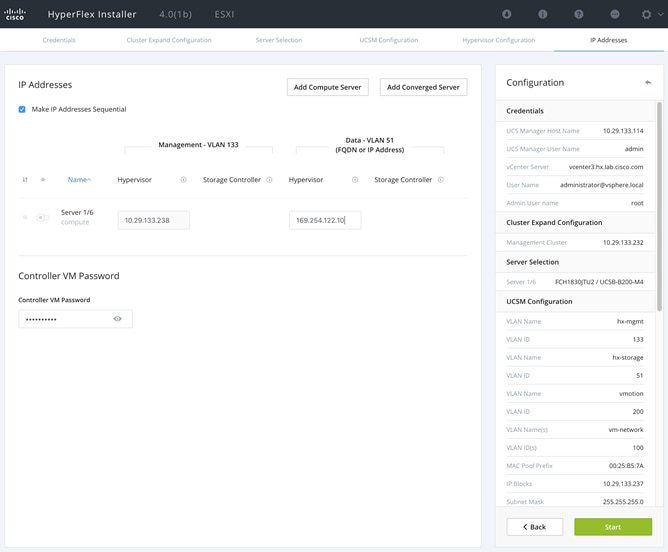
Task: Click the reorder sort icon in table header
Action: pos(25,180)
